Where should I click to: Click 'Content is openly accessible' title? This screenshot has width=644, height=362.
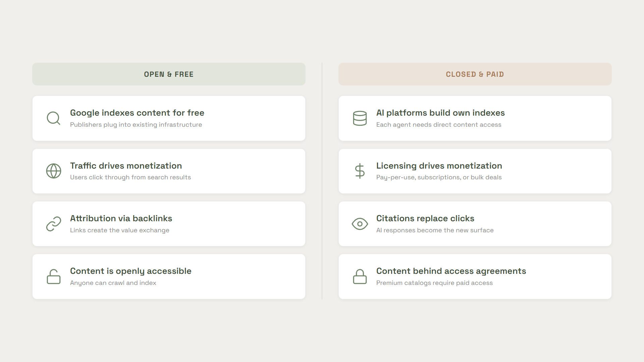point(130,271)
